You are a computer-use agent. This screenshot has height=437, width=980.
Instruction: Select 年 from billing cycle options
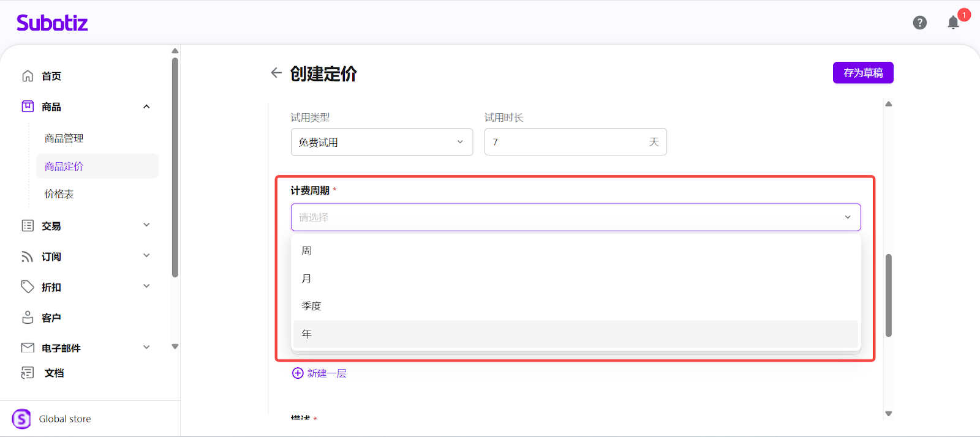(x=575, y=334)
